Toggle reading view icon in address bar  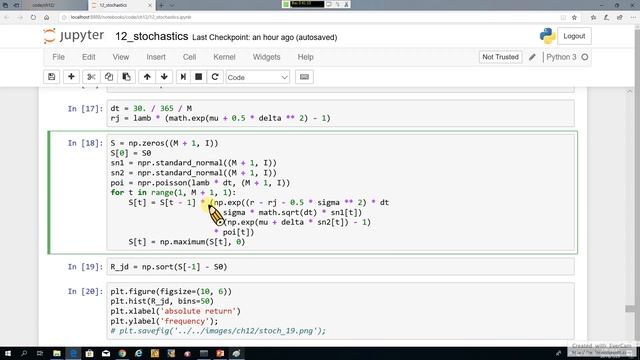563,17
